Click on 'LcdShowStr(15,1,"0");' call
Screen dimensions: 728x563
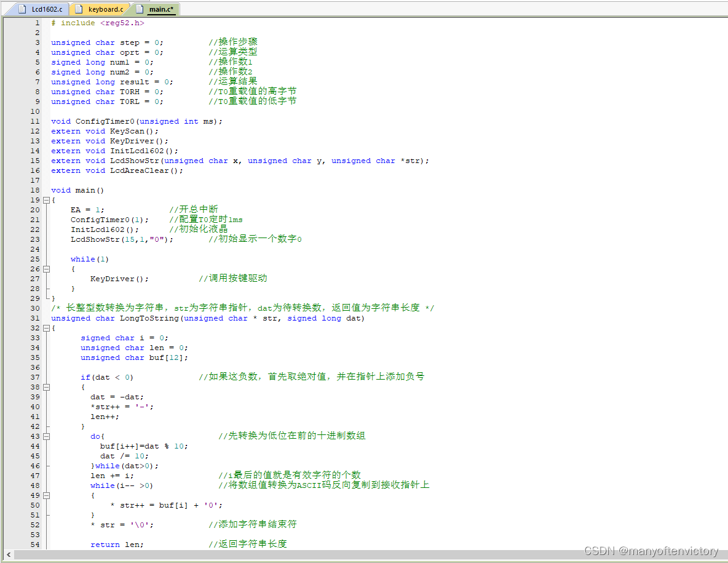pos(122,240)
